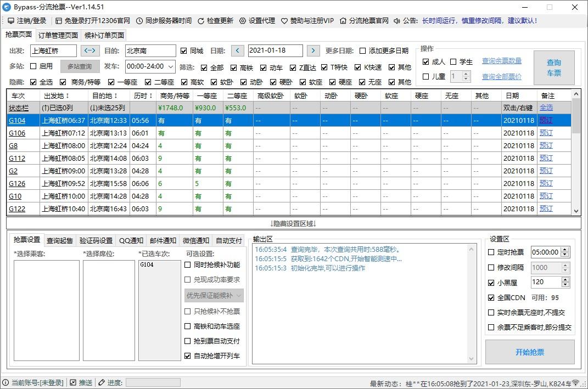Open 分流抢票官网 via the globe icon
Image resolution: width=588 pixels, height=389 pixels.
345,21
